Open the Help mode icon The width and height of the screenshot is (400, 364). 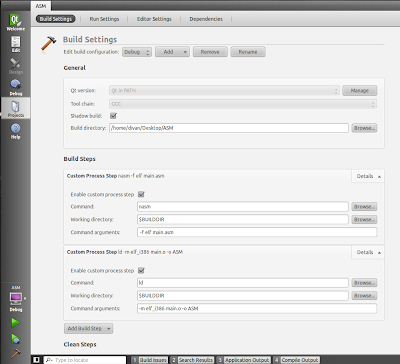pyautogui.click(x=16, y=131)
